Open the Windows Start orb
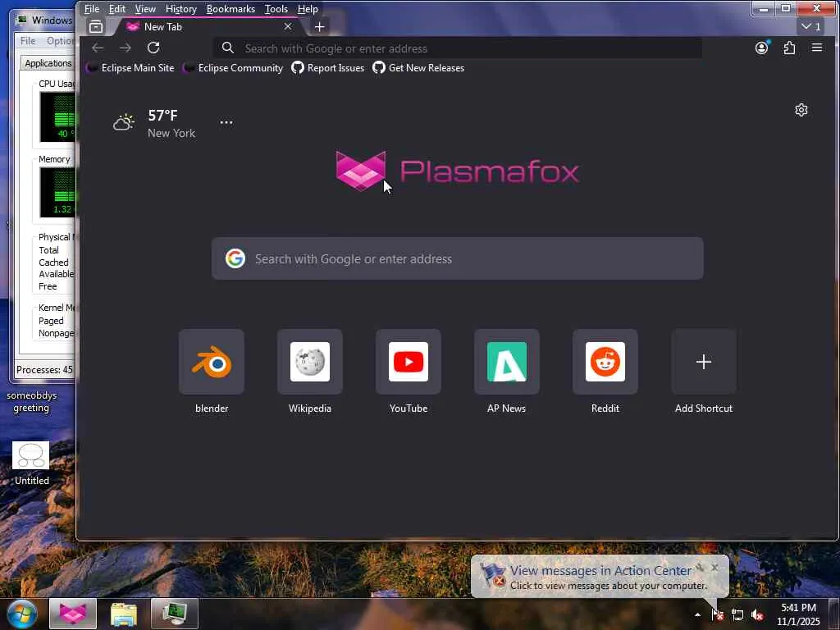Image resolution: width=840 pixels, height=630 pixels. (22, 614)
